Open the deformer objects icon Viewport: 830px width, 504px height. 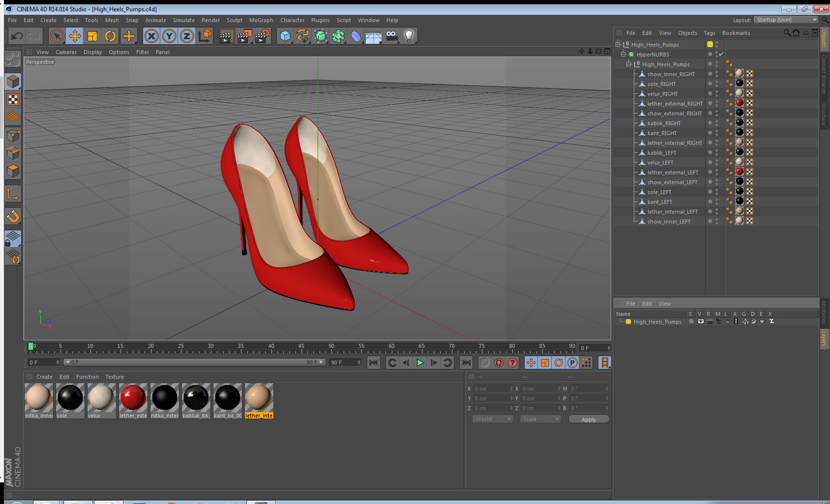pos(356,36)
